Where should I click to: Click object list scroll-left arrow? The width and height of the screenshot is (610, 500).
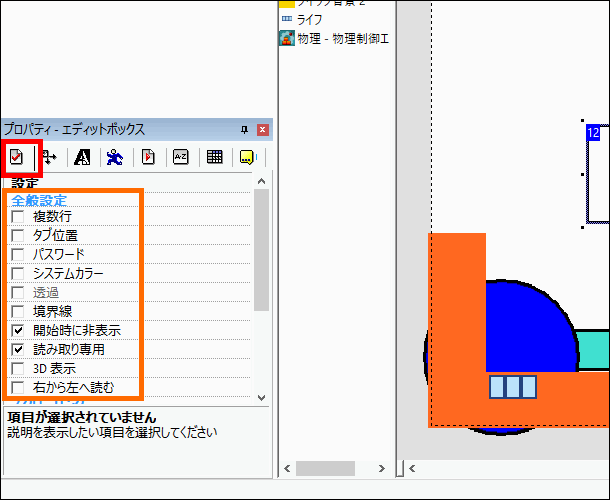pos(287,468)
